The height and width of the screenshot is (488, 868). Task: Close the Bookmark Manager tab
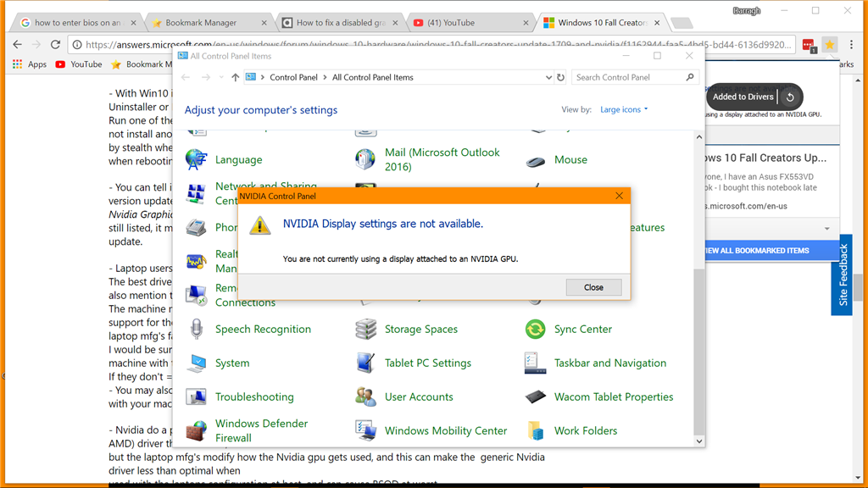pyautogui.click(x=264, y=23)
